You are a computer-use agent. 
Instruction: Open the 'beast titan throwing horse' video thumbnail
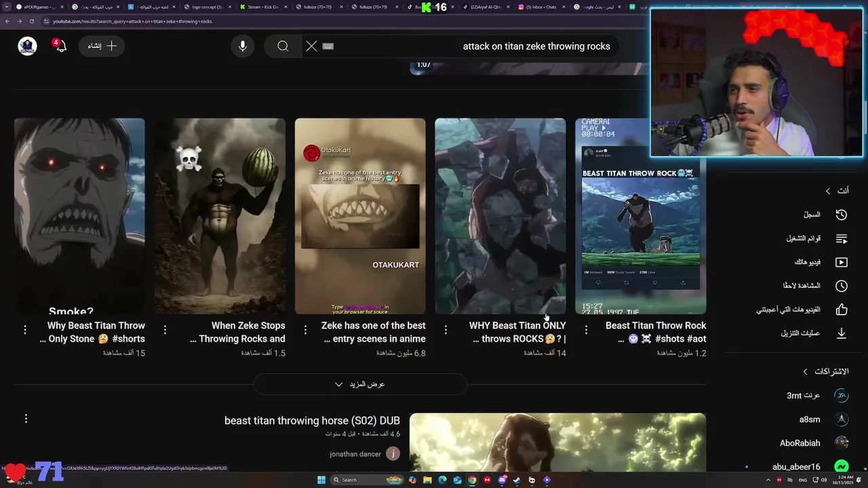tap(557, 442)
